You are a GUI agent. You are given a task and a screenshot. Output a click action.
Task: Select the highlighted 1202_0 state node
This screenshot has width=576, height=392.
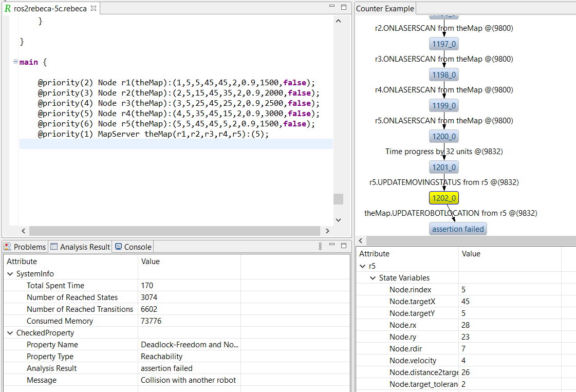443,198
